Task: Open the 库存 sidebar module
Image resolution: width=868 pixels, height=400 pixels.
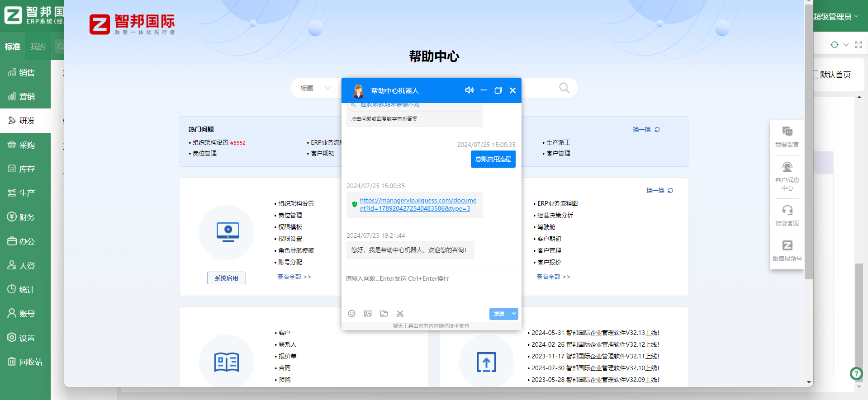Action: coord(25,169)
